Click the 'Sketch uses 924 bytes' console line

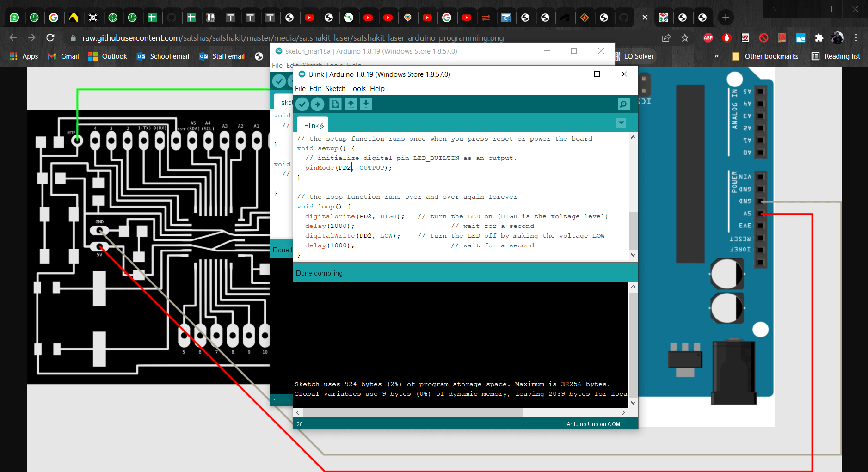pos(452,384)
